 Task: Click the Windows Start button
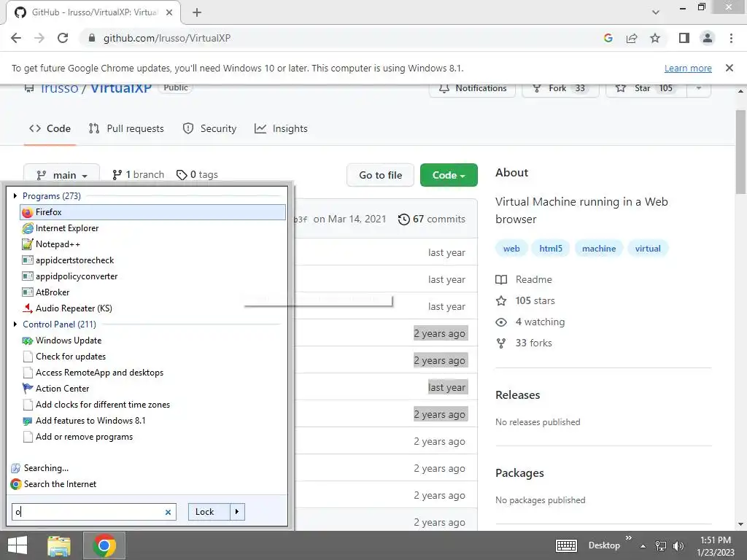pyautogui.click(x=18, y=545)
